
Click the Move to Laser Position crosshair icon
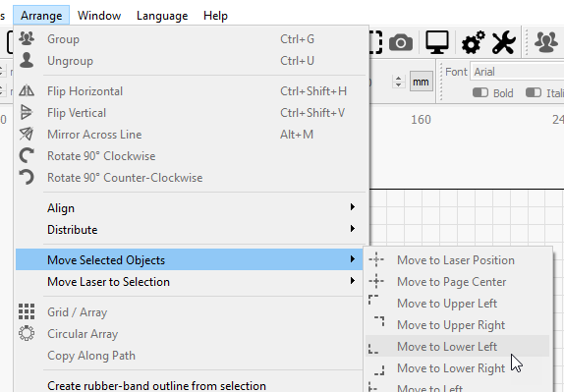point(376,259)
